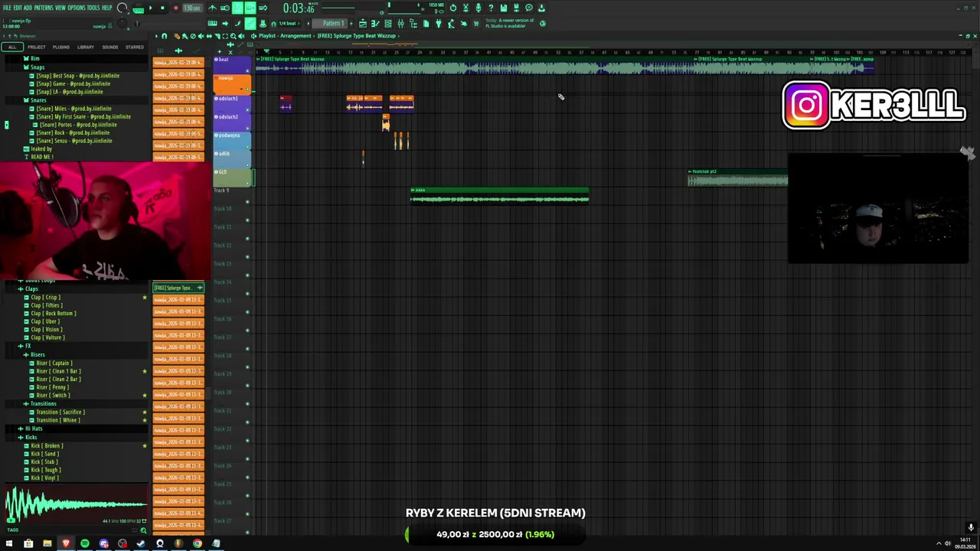The height and width of the screenshot is (551, 980).
Task: Collapse the Snares folder
Action: tap(38, 100)
